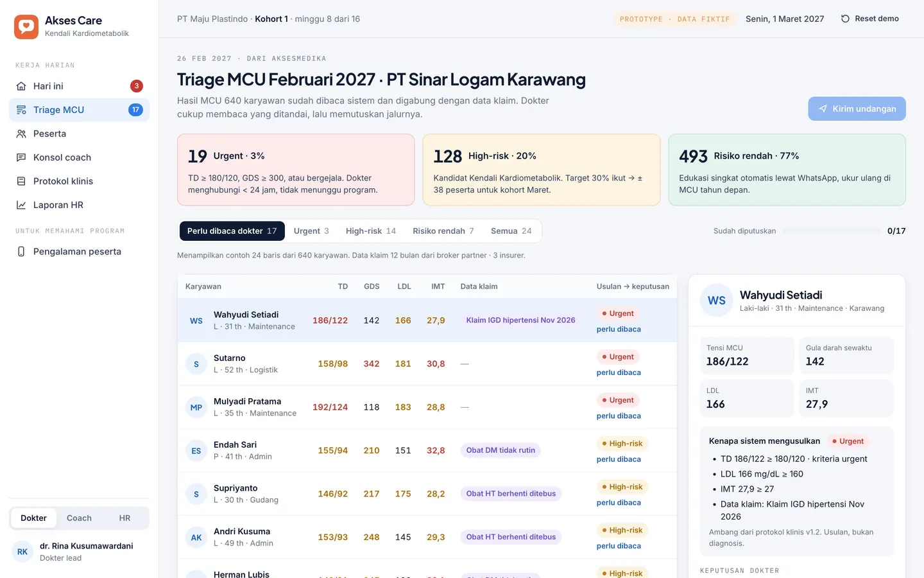
Task: Switch role to HR
Action: [124, 518]
